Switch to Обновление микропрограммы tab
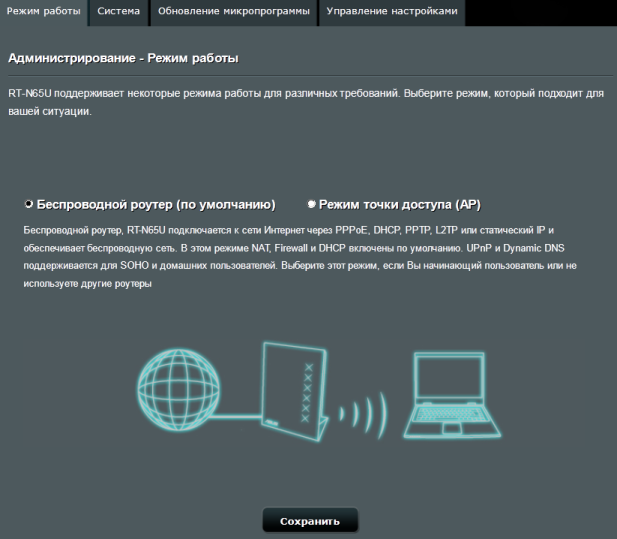617x539 pixels. (234, 12)
